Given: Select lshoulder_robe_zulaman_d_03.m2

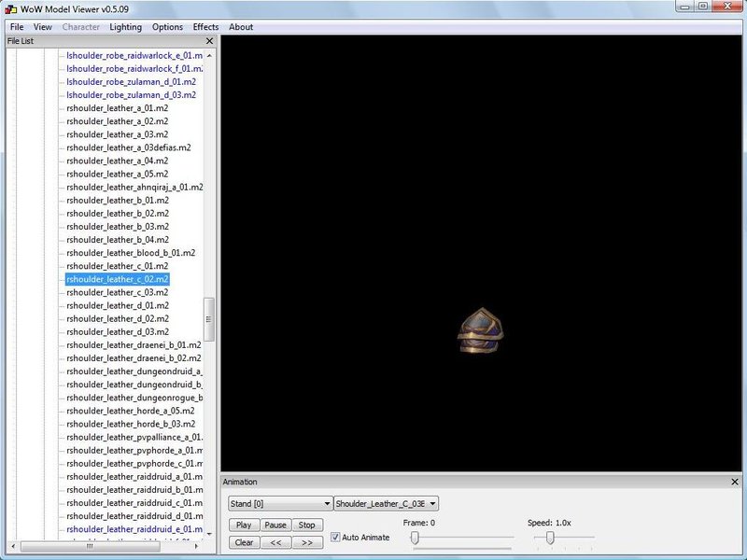Looking at the screenshot, I should 131,95.
